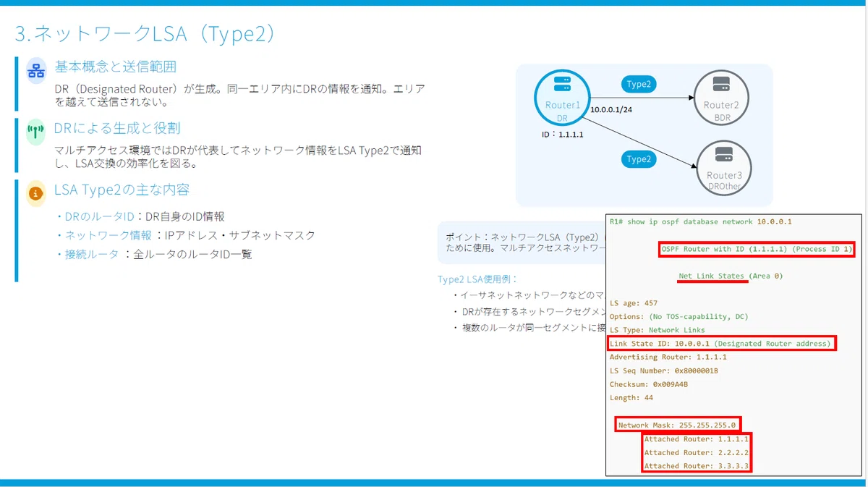Click the Type2 LSA使用例 heading
The width and height of the screenshot is (868, 487).
pyautogui.click(x=478, y=279)
